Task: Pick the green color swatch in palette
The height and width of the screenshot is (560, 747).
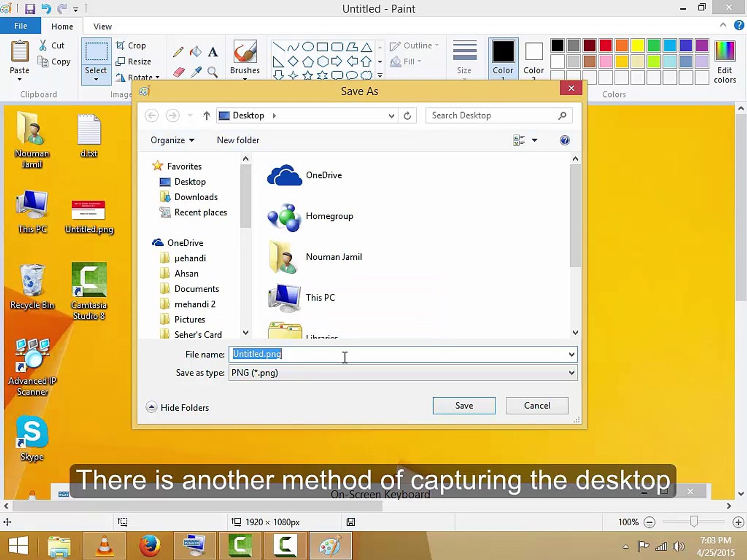Action: pos(654,46)
